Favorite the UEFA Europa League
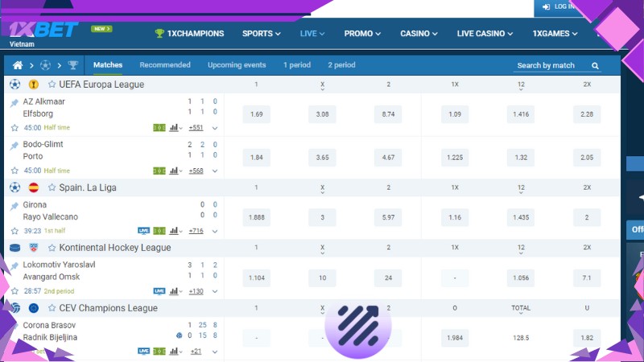Viewport: 644px width, 362px height. [52, 84]
